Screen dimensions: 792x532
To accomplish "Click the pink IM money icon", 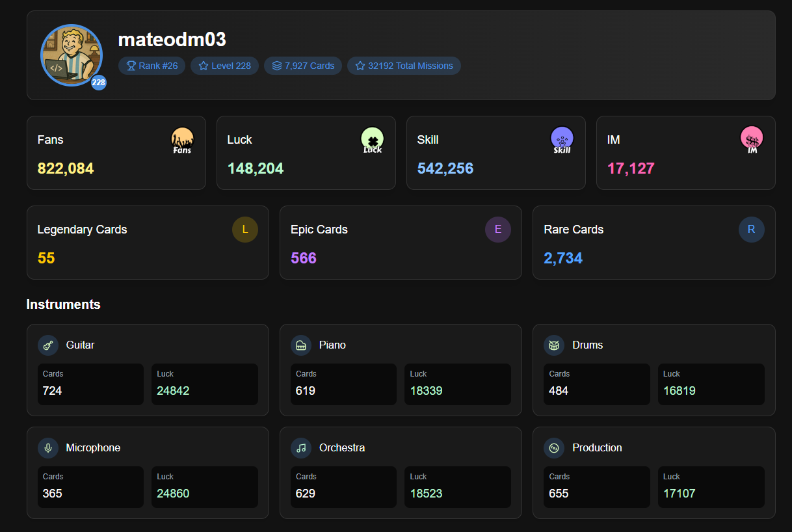I will coord(752,140).
